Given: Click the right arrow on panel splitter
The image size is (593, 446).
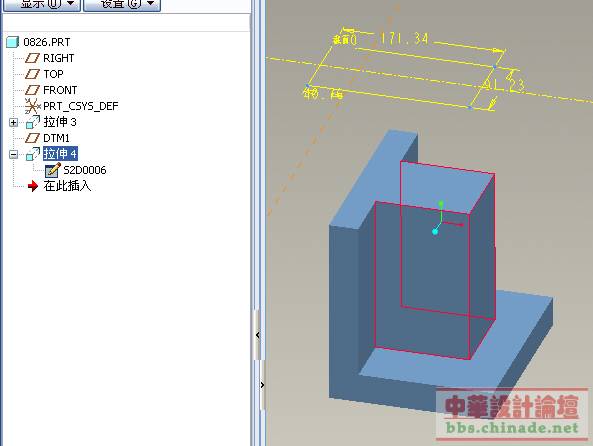Looking at the screenshot, I should [262, 385].
